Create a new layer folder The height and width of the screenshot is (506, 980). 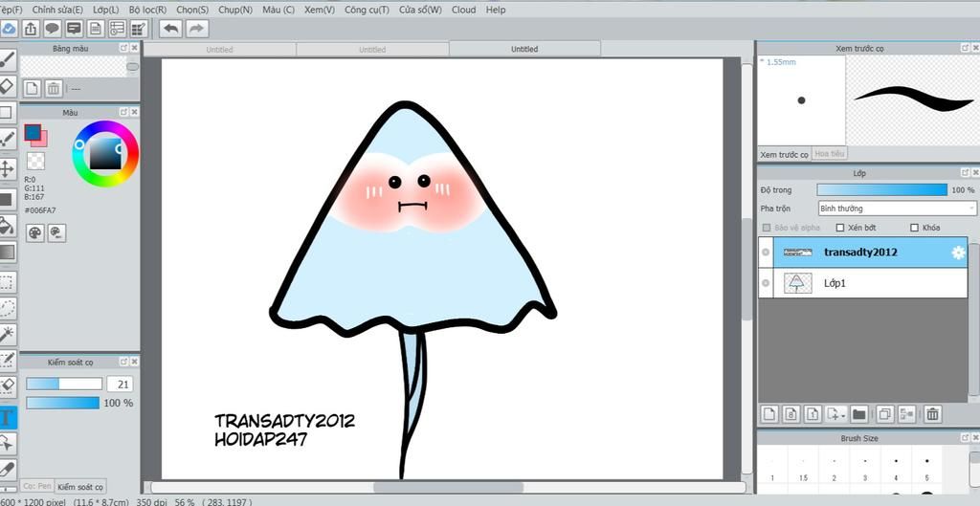859,413
